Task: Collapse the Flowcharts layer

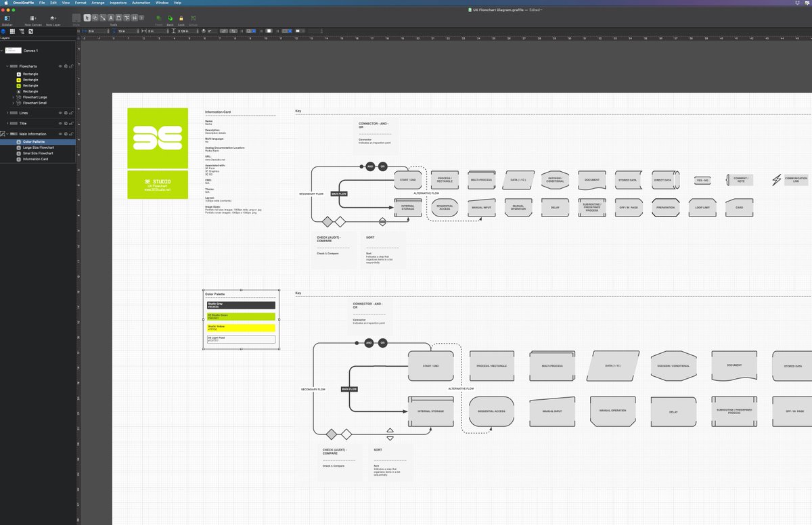Action: pos(7,66)
